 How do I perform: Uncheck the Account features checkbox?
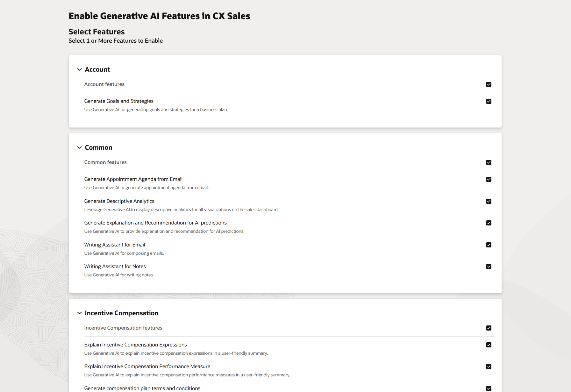pyautogui.click(x=489, y=84)
